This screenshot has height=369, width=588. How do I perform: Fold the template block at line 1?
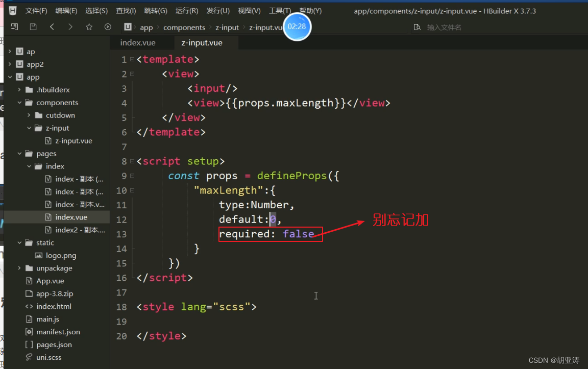click(x=132, y=59)
